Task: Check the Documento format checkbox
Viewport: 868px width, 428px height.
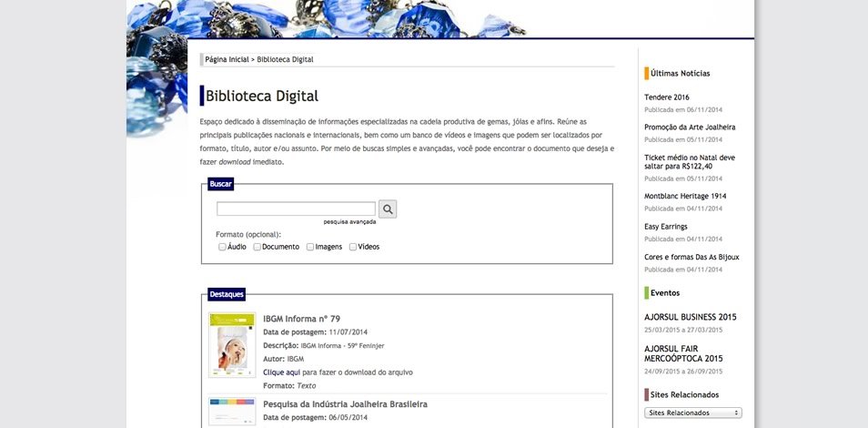Action: 257,248
